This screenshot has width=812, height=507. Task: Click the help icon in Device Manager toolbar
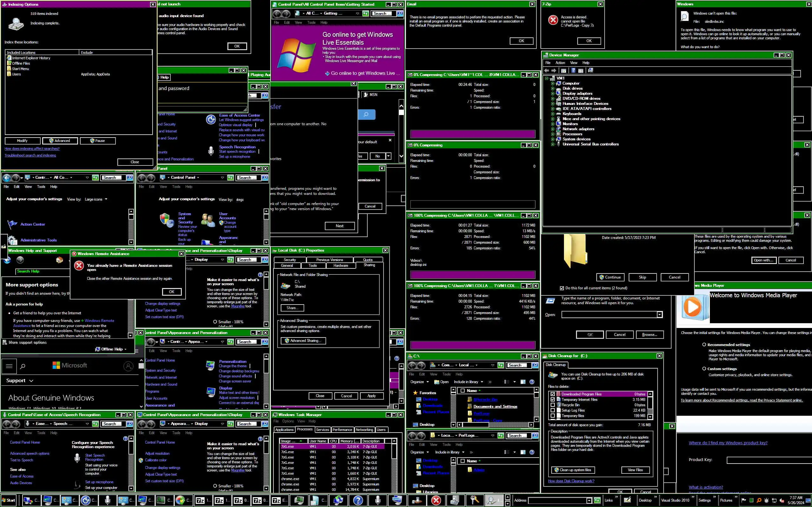573,70
